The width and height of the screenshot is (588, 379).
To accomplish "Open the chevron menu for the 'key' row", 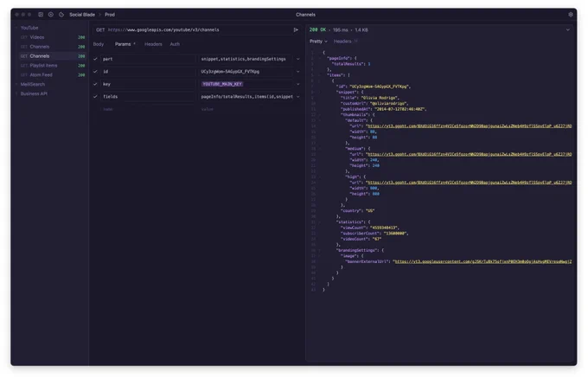I will [x=298, y=84].
